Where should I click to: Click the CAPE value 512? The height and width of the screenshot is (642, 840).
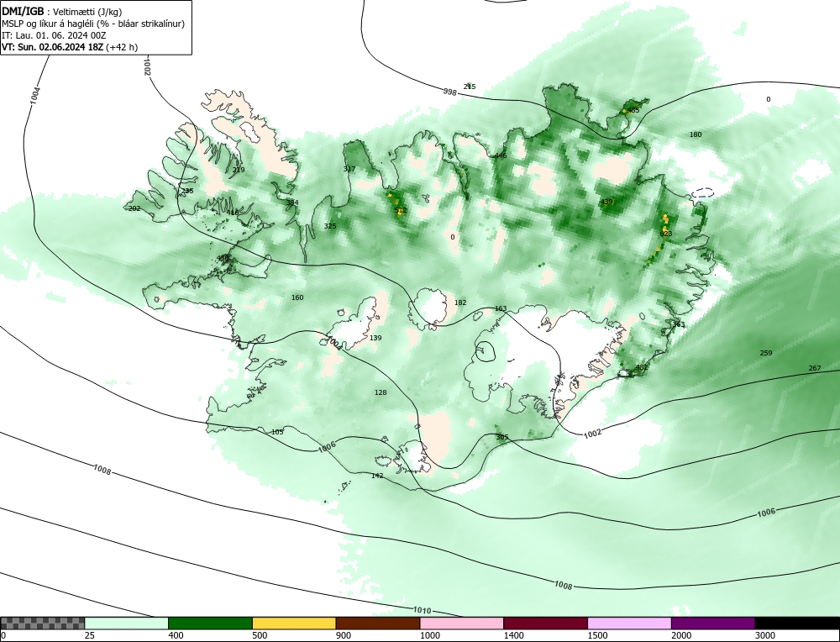pyautogui.click(x=400, y=211)
